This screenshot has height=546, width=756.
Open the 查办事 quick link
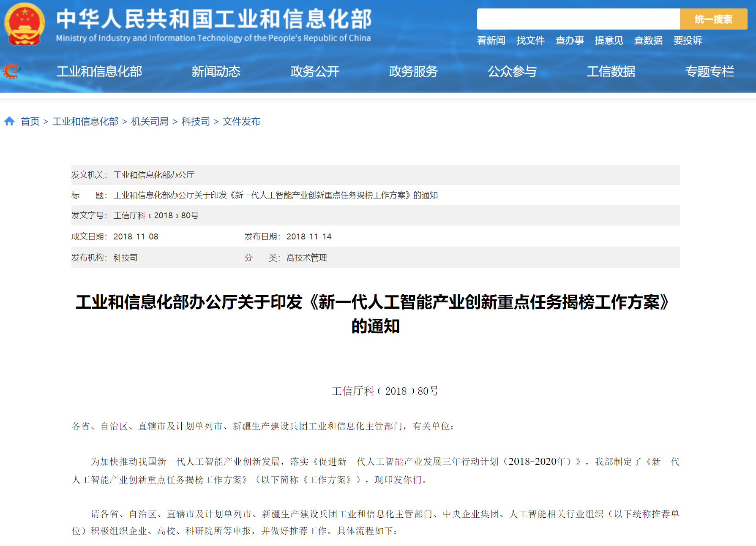click(x=570, y=41)
